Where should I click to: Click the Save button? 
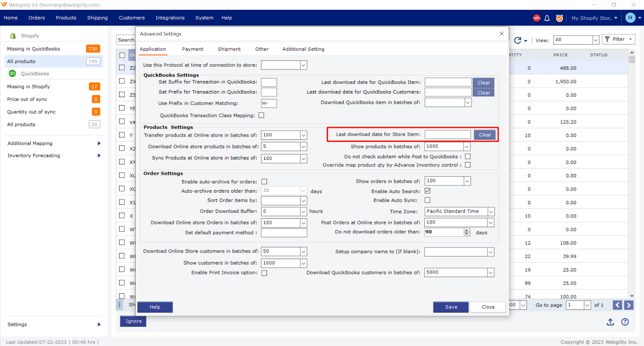coord(451,307)
